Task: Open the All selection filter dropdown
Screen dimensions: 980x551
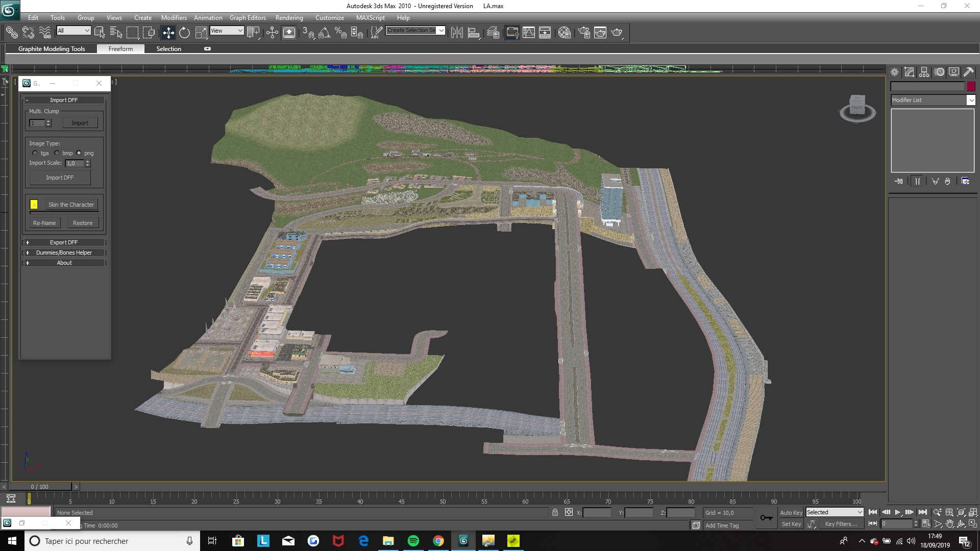Action: pos(73,31)
